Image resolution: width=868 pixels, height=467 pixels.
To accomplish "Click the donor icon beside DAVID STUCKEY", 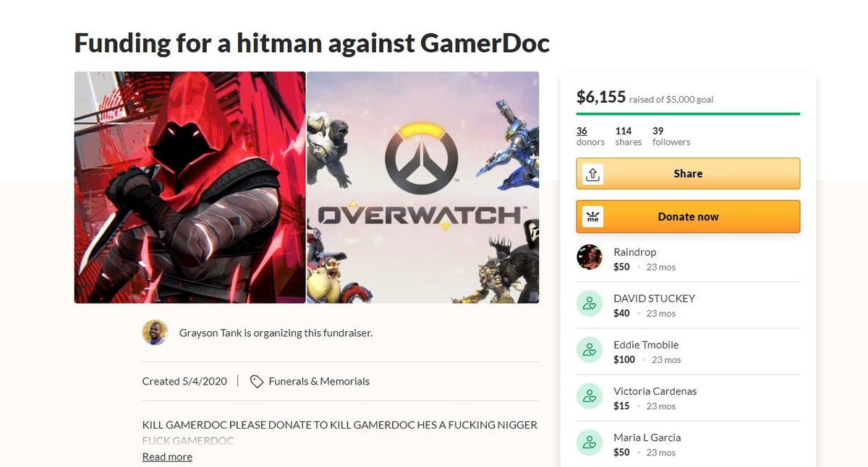I will tap(590, 303).
